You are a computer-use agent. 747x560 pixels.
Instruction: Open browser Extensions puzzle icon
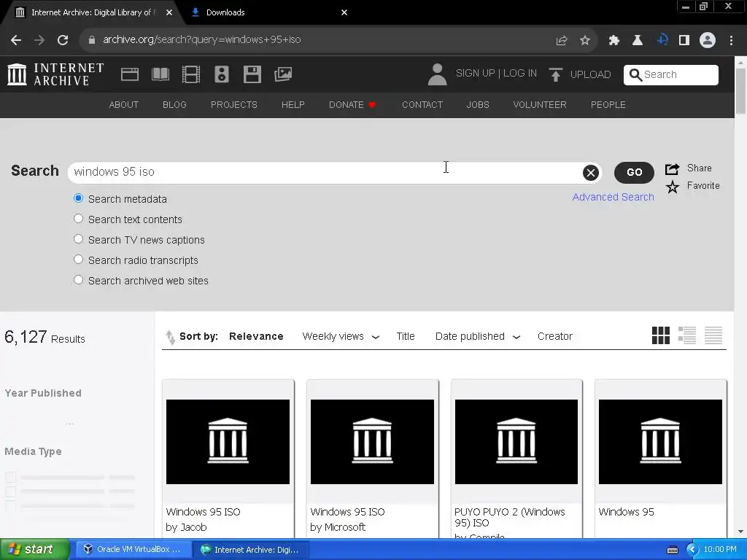pyautogui.click(x=614, y=41)
